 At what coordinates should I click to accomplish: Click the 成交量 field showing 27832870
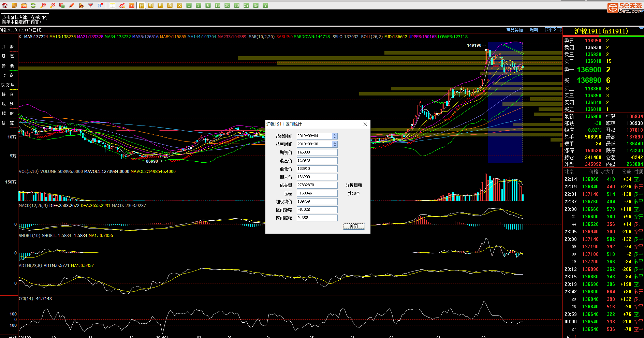click(x=317, y=185)
